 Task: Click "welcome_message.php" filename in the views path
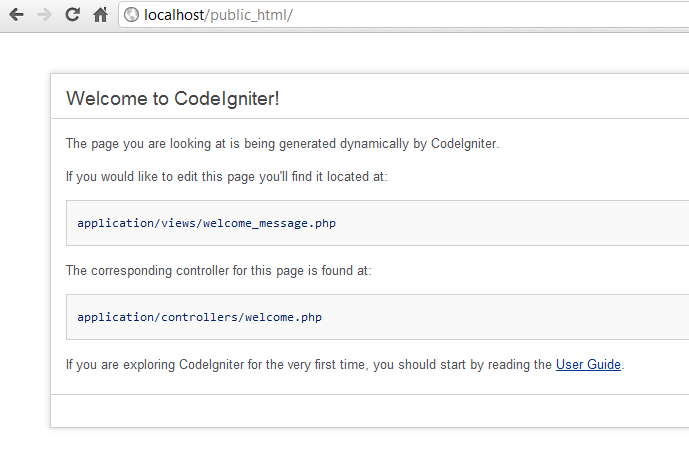coord(269,223)
